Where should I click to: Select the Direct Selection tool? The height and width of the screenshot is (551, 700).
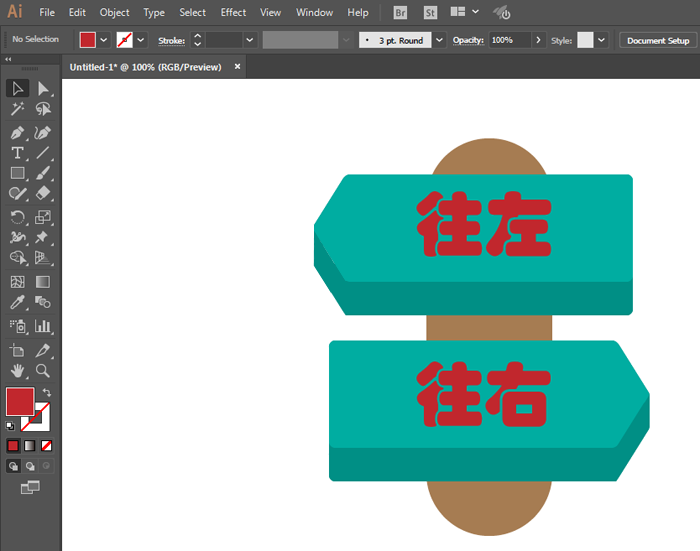tap(43, 89)
